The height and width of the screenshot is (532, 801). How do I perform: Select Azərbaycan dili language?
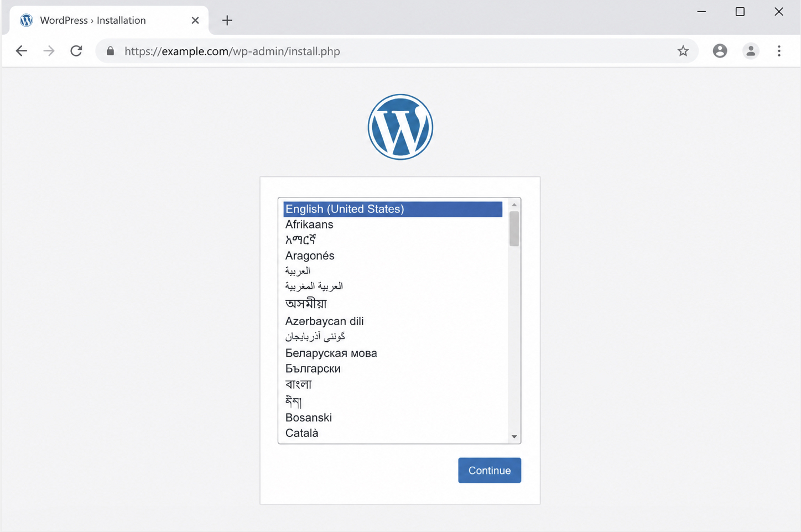tap(393, 321)
